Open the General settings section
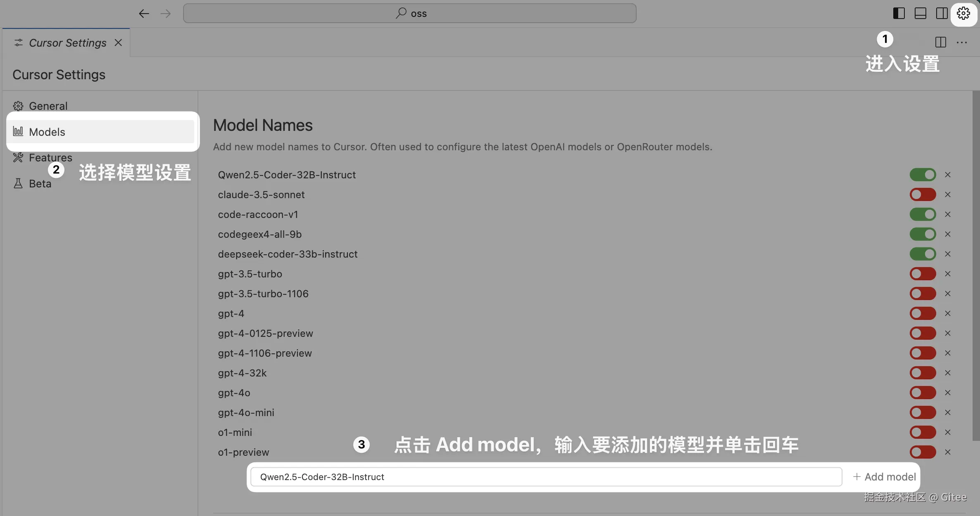This screenshot has height=516, width=980. coord(48,106)
